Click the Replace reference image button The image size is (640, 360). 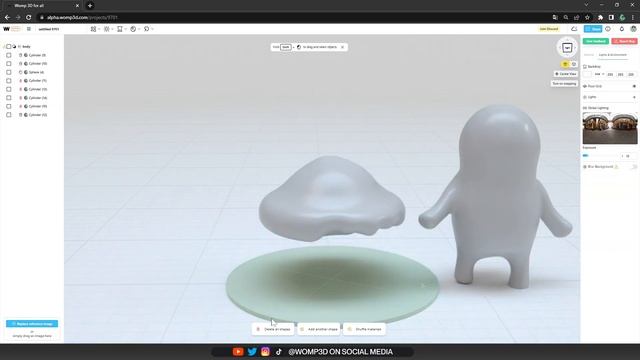coord(32,324)
